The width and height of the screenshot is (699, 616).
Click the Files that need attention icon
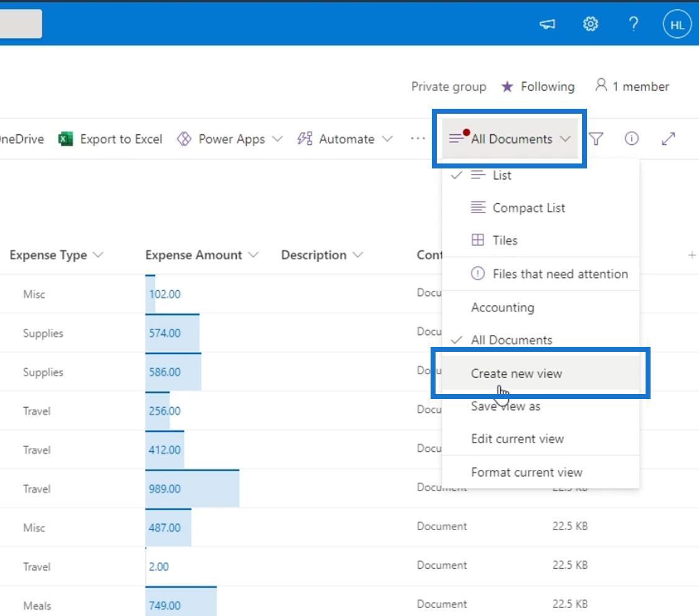[x=477, y=273]
